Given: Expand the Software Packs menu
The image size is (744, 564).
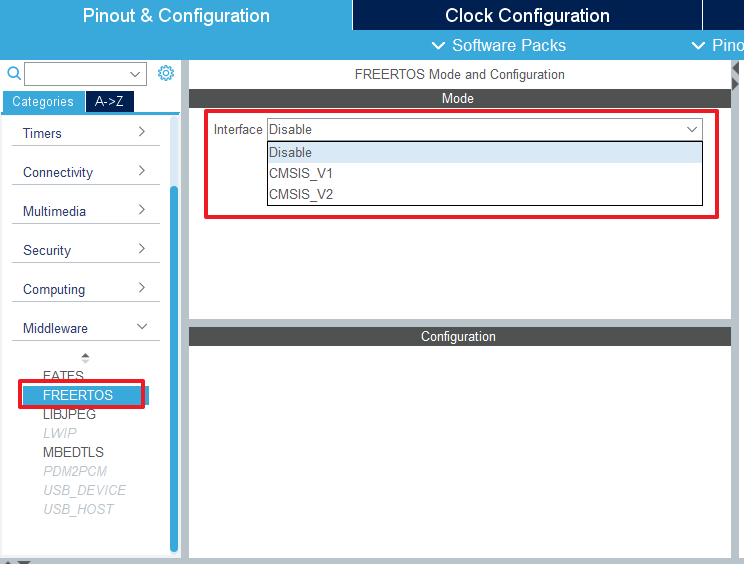Looking at the screenshot, I should (x=498, y=46).
